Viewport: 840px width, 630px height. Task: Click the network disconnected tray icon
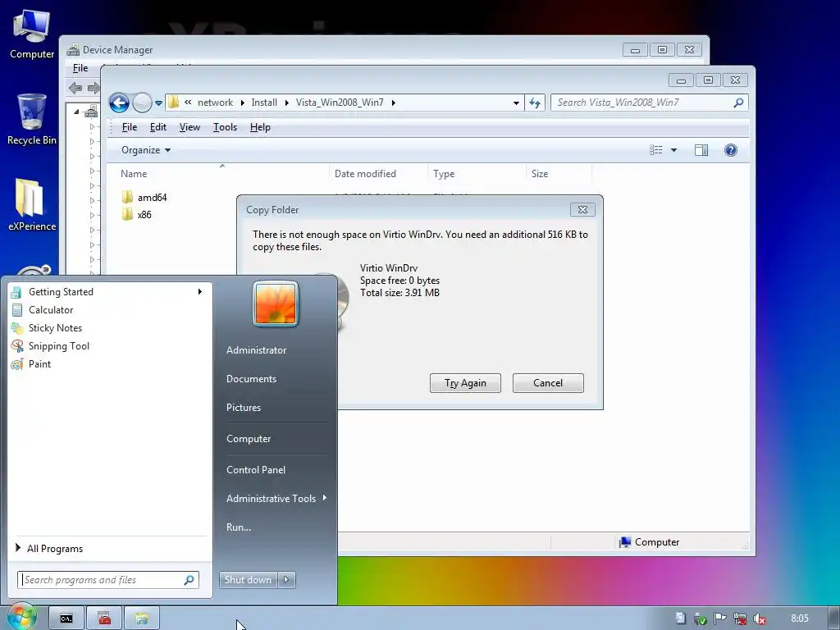739,619
